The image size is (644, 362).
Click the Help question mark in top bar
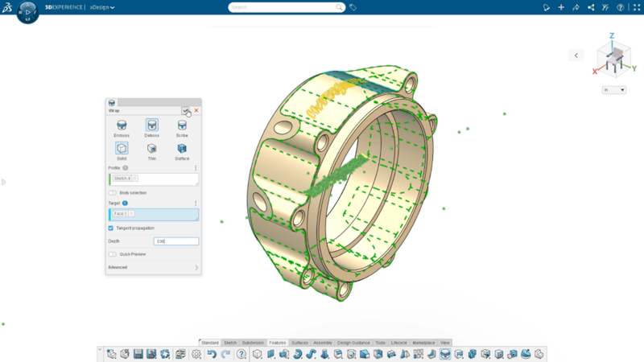pyautogui.click(x=620, y=7)
